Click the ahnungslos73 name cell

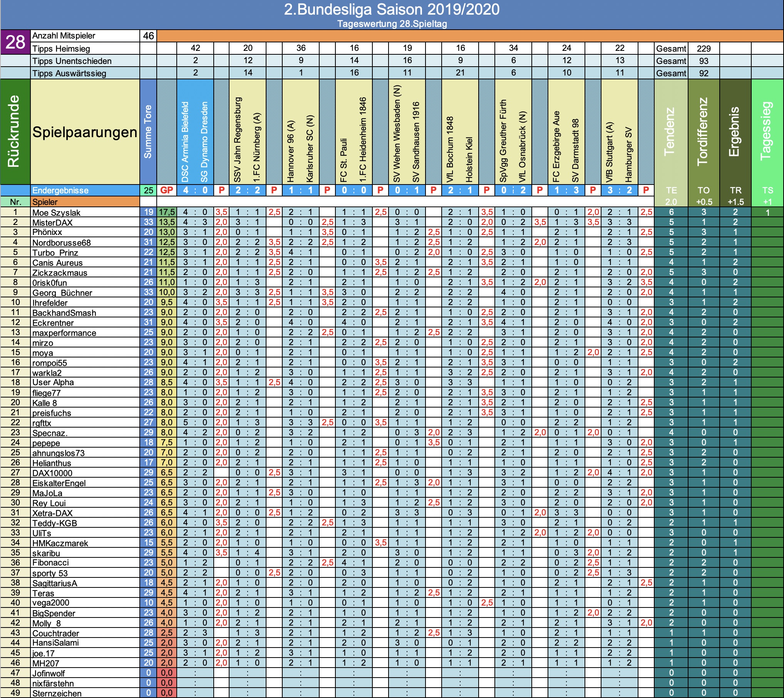85,453
